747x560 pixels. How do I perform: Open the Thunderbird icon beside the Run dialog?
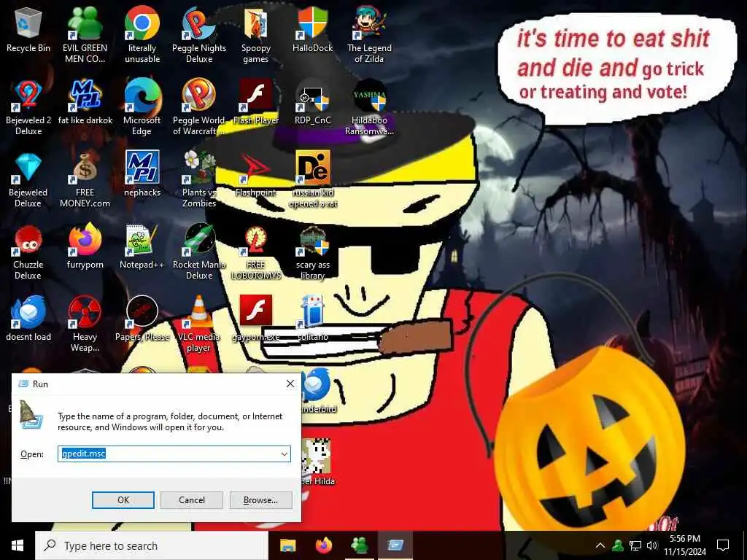coord(318,391)
